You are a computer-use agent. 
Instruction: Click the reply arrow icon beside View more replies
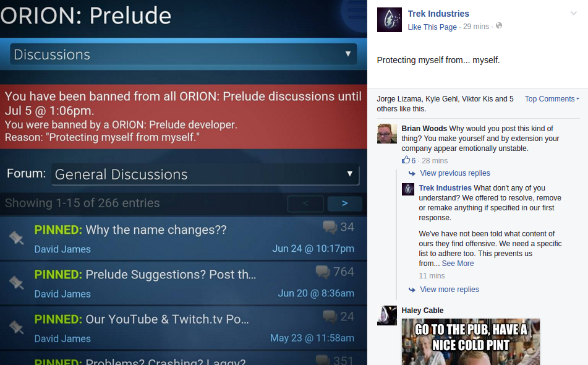(x=412, y=290)
